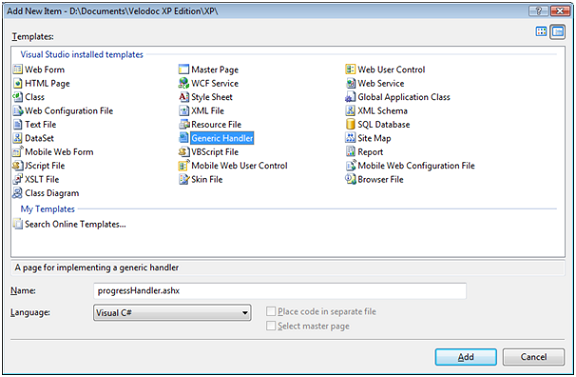Switch to small icons list view
576x377 pixels.
pos(558,32)
